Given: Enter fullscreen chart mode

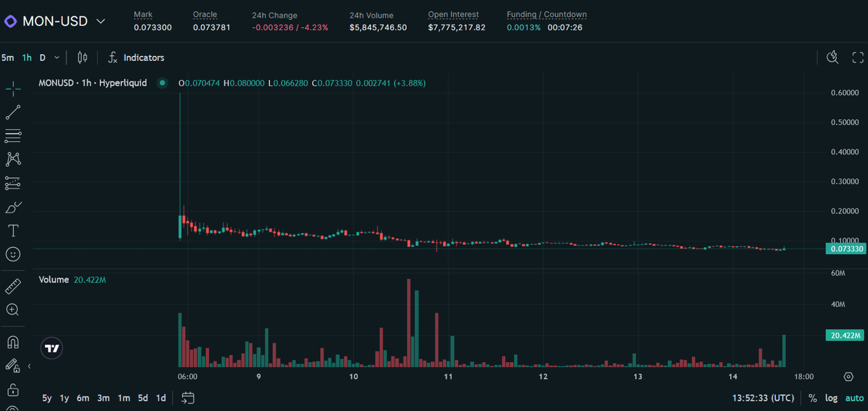Looking at the screenshot, I should (x=858, y=57).
